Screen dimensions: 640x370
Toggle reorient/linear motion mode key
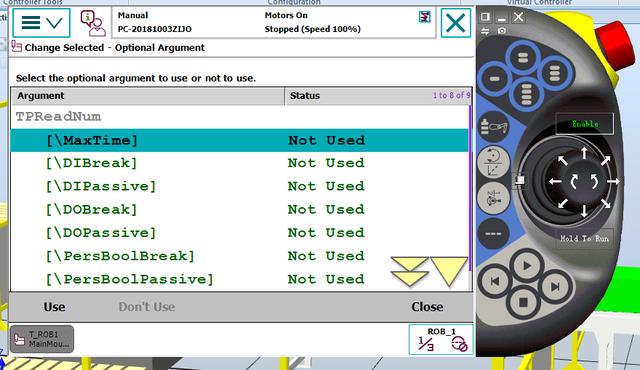[494, 162]
